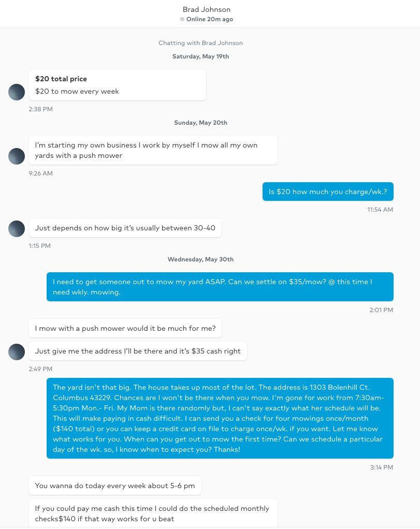Click avatar next to 'starting my own business' message
This screenshot has width=420, height=529.
pyautogui.click(x=17, y=156)
